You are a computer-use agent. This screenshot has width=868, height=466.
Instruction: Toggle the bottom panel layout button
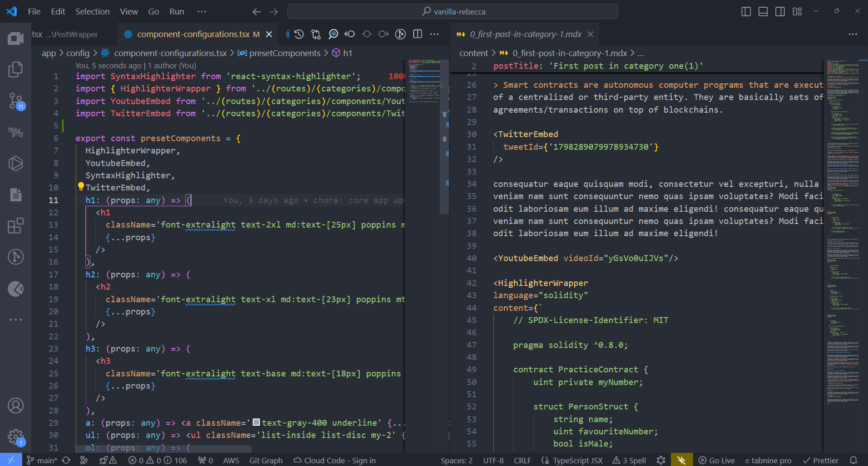(x=763, y=12)
